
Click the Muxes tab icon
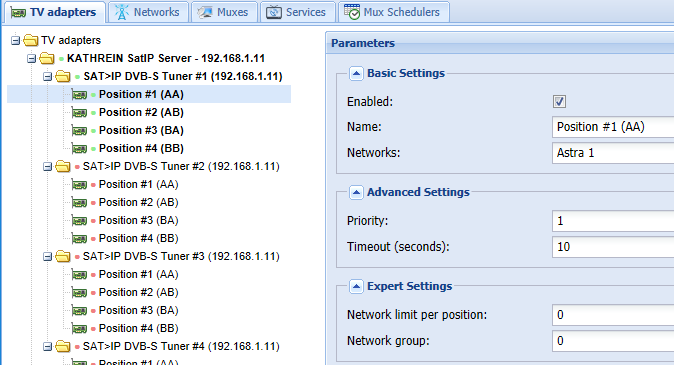[205, 12]
